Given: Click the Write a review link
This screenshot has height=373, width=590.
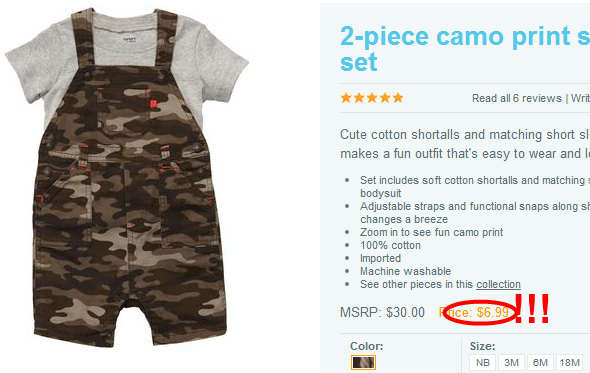Looking at the screenshot, I should pyautogui.click(x=580, y=98).
